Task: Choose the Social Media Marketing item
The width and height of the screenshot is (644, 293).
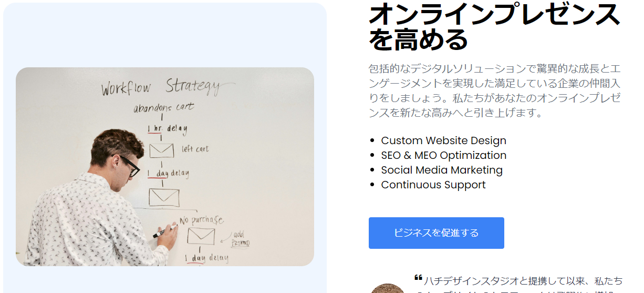Action: pos(442,170)
